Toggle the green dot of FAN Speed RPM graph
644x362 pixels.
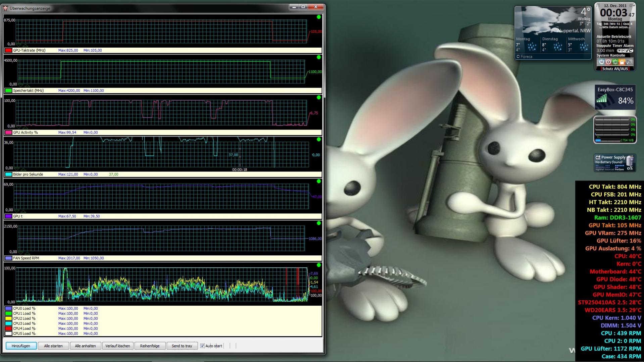click(318, 223)
